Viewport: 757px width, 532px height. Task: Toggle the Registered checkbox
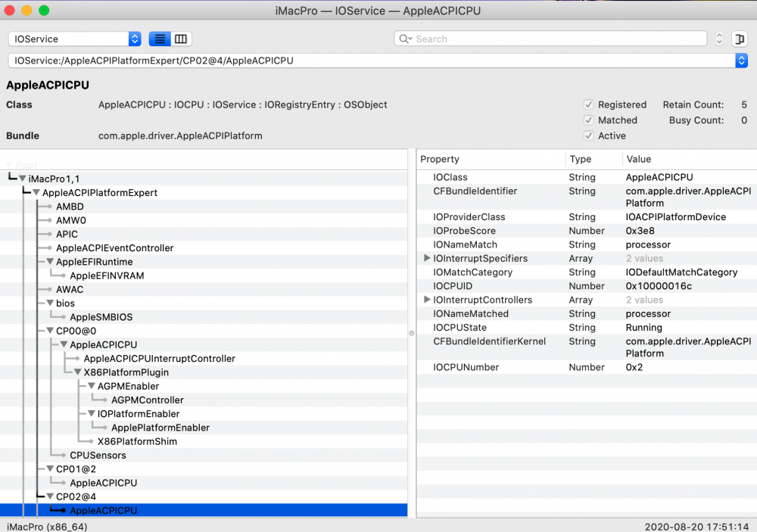click(x=588, y=104)
